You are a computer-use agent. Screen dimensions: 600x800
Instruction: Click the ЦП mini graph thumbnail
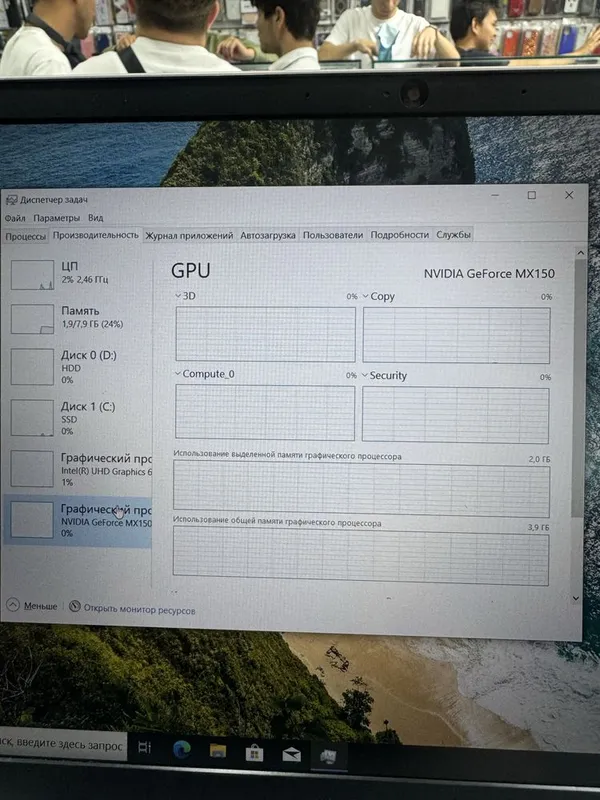pos(33,275)
